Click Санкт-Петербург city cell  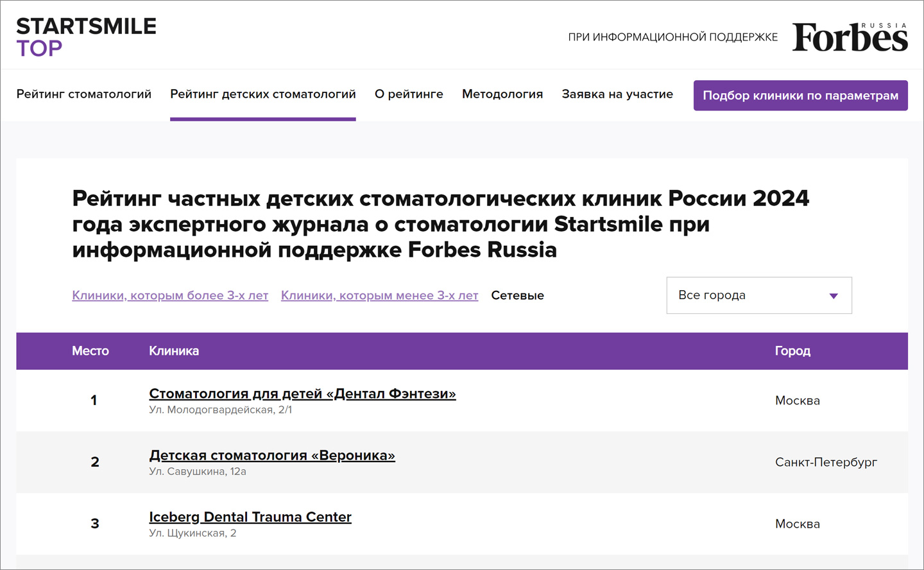coord(826,462)
